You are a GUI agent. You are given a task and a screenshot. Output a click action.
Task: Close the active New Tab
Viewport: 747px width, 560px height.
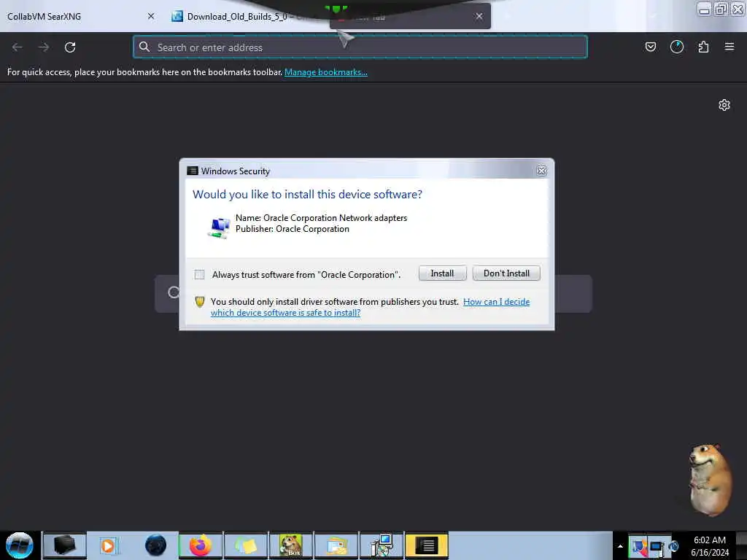pyautogui.click(x=479, y=16)
